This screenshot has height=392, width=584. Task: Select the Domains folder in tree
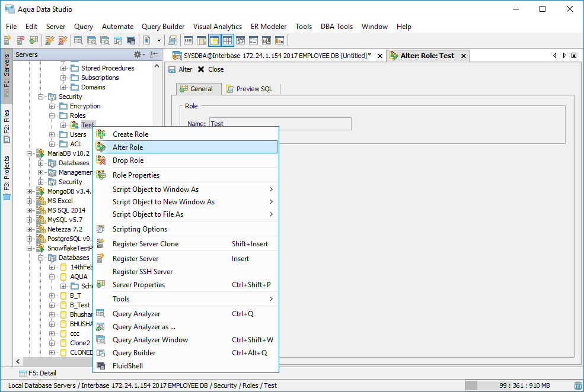(x=93, y=87)
